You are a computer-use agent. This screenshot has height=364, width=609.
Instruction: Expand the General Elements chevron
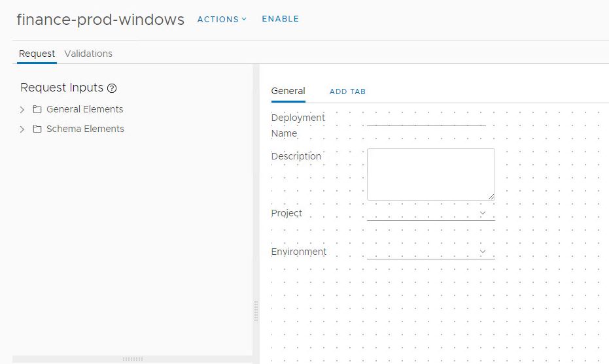pos(22,110)
